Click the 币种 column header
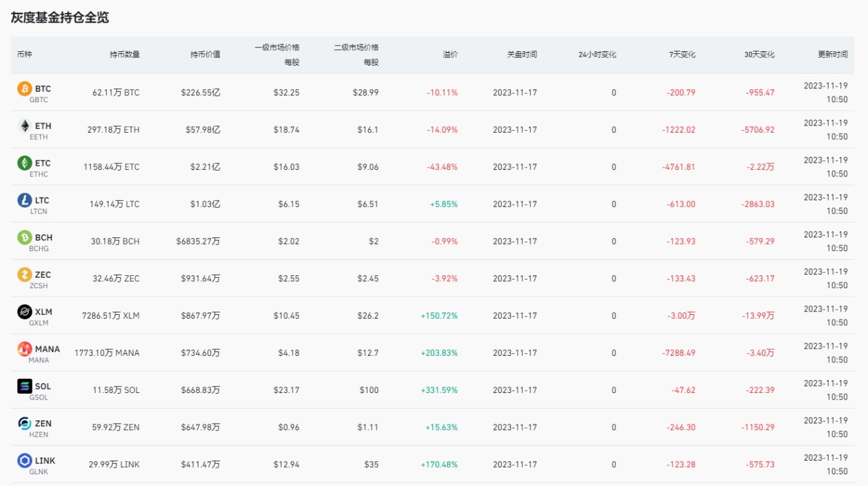 point(24,55)
